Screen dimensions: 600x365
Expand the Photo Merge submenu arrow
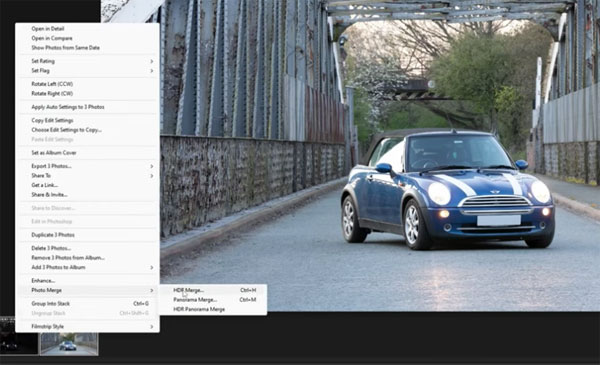pos(152,290)
